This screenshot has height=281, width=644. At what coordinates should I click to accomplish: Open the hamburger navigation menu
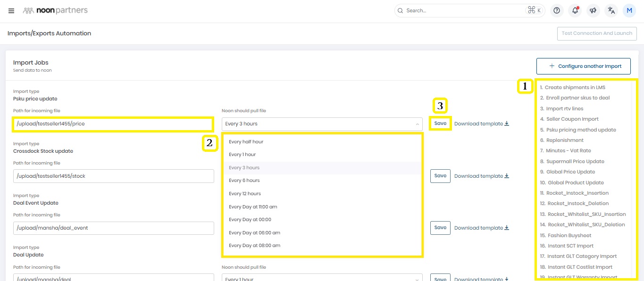tap(11, 11)
